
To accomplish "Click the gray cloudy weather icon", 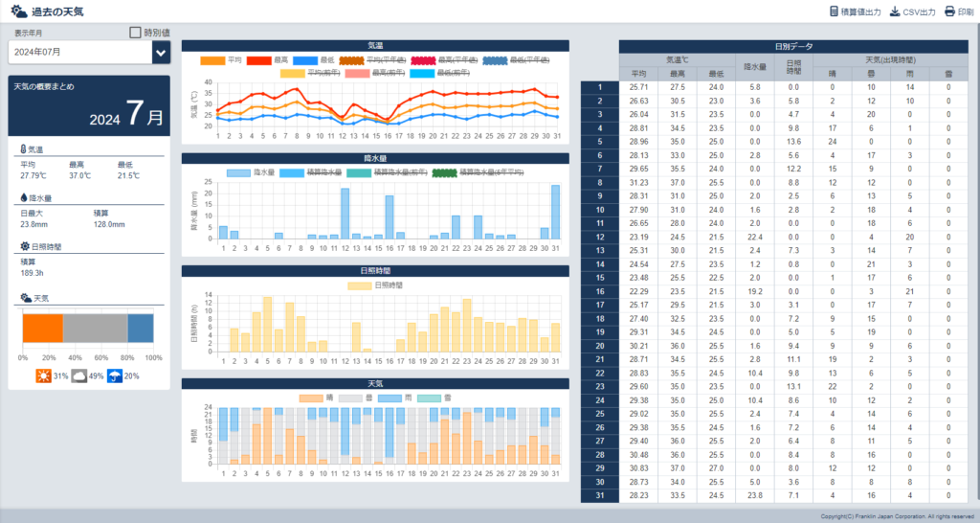I will pyautogui.click(x=79, y=375).
